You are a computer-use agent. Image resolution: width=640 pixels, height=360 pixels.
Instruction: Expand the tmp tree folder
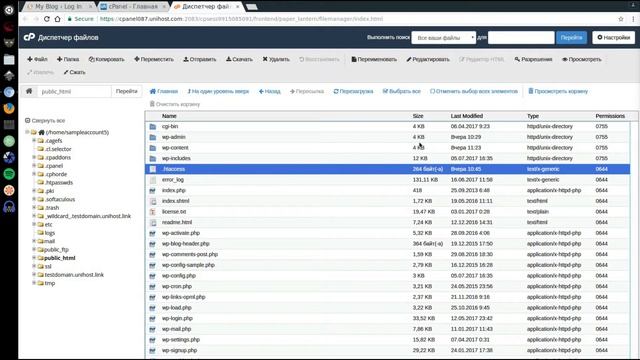pos(34,283)
